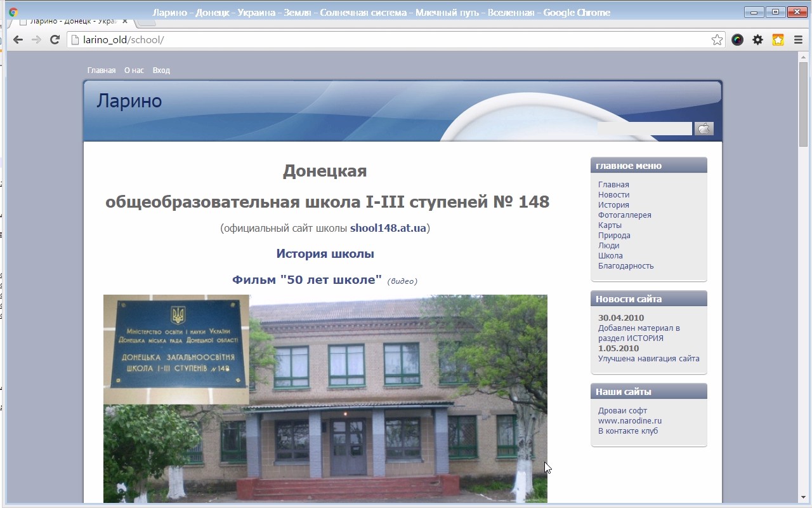This screenshot has height=508, width=812.
Task: Open Карты in the sidebar menu
Action: 610,225
